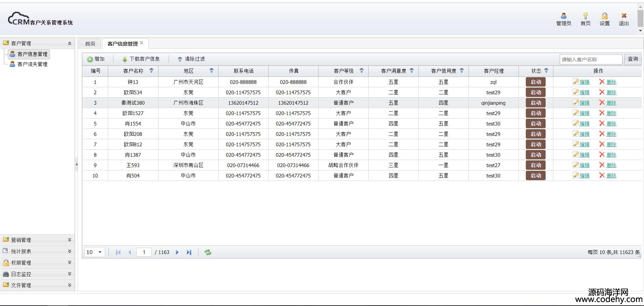644x306 pixels.
Task: Toggle 启动 status for 秦测试380
Action: pyautogui.click(x=536, y=103)
